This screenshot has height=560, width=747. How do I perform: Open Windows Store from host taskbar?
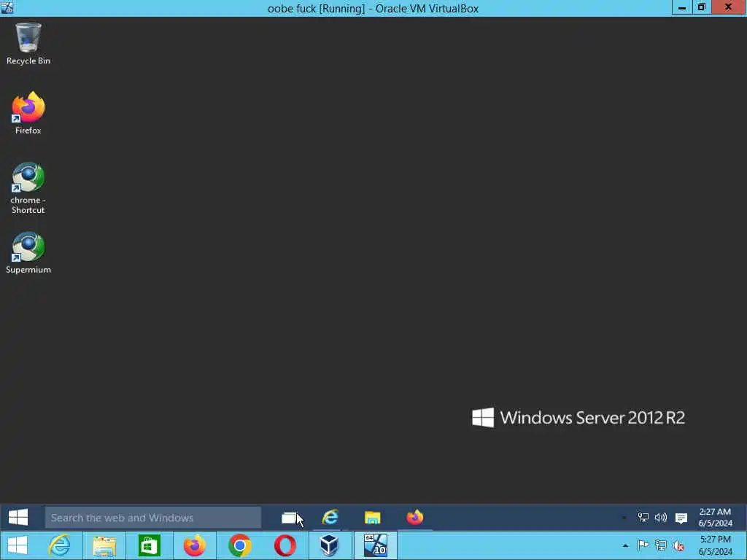[x=149, y=545]
